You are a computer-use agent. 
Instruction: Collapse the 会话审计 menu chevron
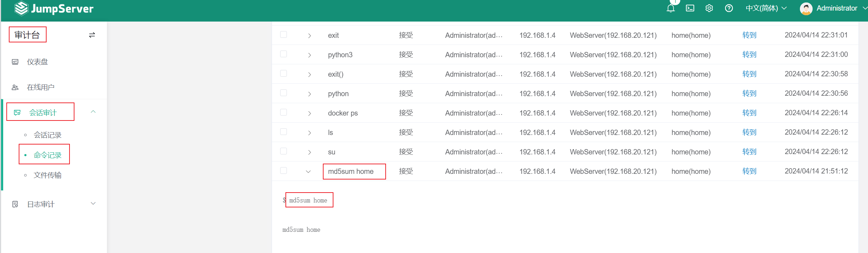(93, 112)
